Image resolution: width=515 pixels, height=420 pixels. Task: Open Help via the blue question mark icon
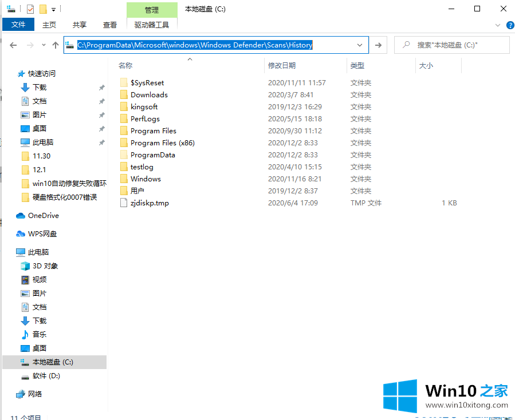pos(510,25)
